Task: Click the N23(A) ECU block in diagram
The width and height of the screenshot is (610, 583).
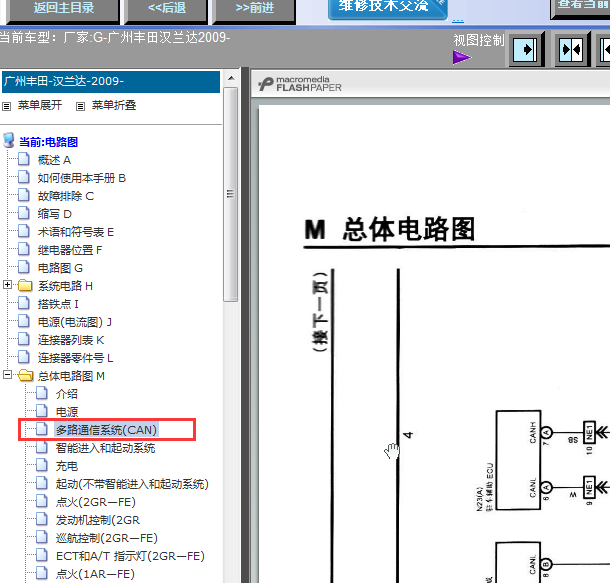Action: 519,460
